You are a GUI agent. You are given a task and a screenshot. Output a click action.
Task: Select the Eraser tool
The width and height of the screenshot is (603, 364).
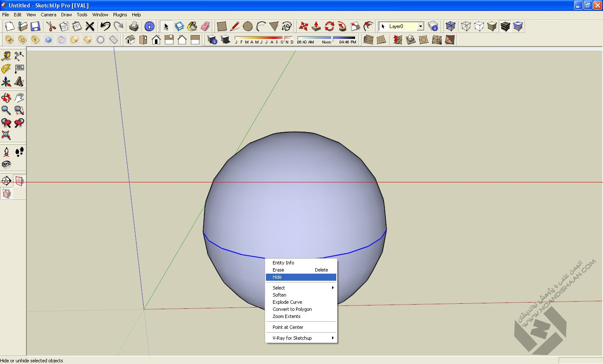(x=205, y=26)
